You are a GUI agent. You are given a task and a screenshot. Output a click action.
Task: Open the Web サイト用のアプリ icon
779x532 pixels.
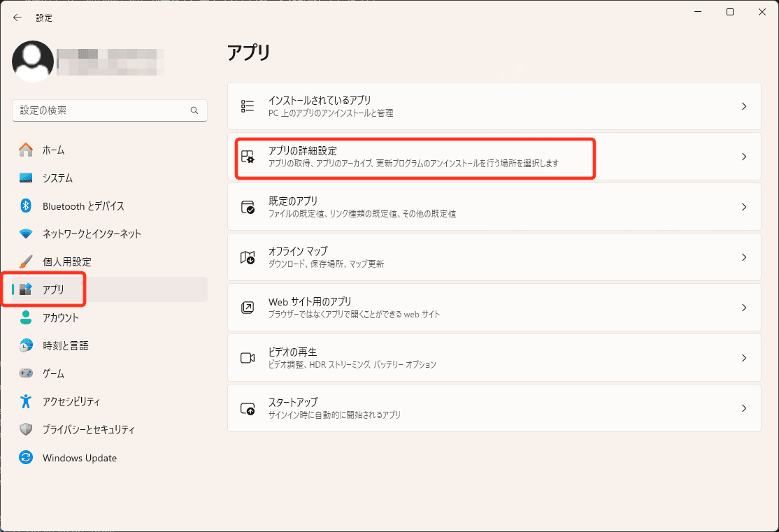(x=246, y=307)
